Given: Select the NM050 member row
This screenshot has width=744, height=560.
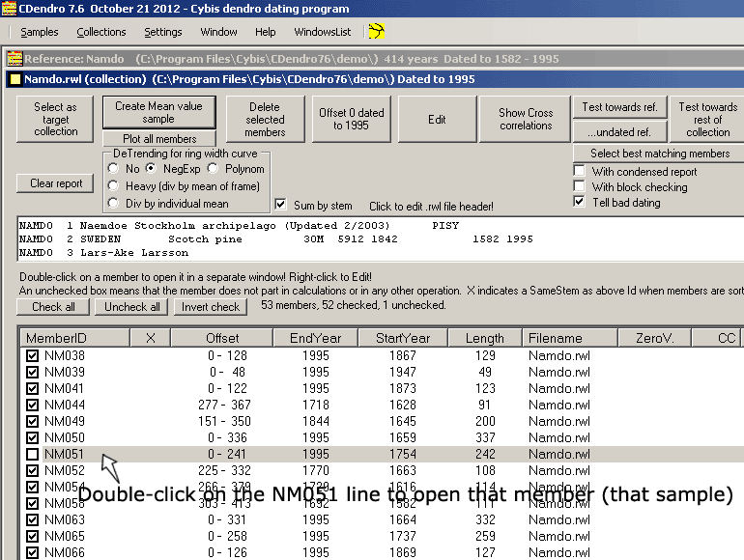Looking at the screenshot, I should coord(382,437).
